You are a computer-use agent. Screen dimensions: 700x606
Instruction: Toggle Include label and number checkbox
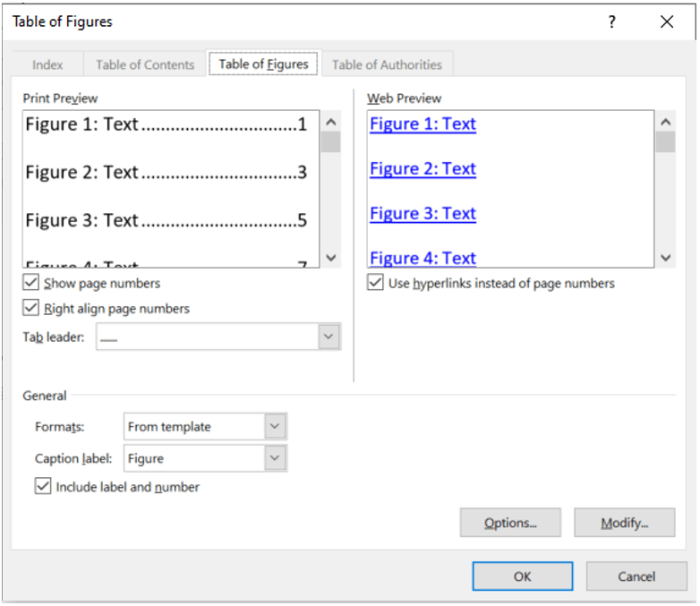pyautogui.click(x=42, y=487)
